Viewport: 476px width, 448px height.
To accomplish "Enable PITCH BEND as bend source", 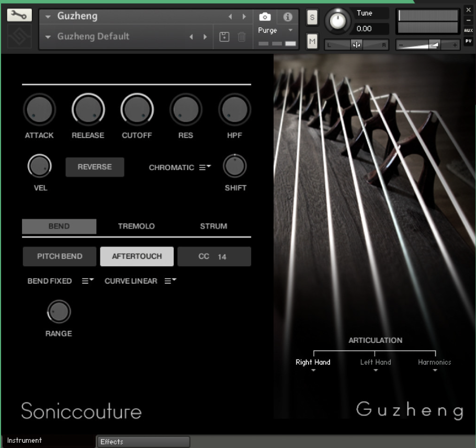I will (60, 256).
